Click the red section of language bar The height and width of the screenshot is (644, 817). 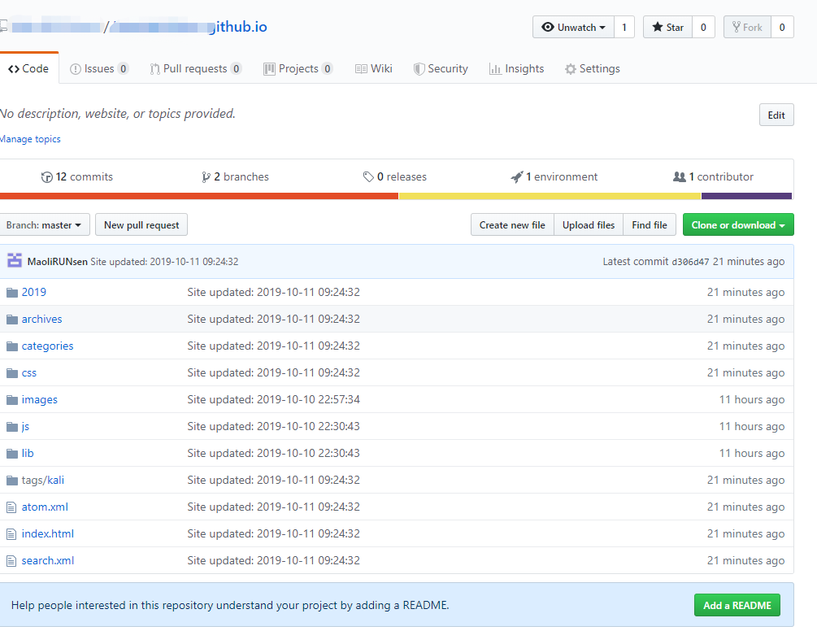coord(199,197)
